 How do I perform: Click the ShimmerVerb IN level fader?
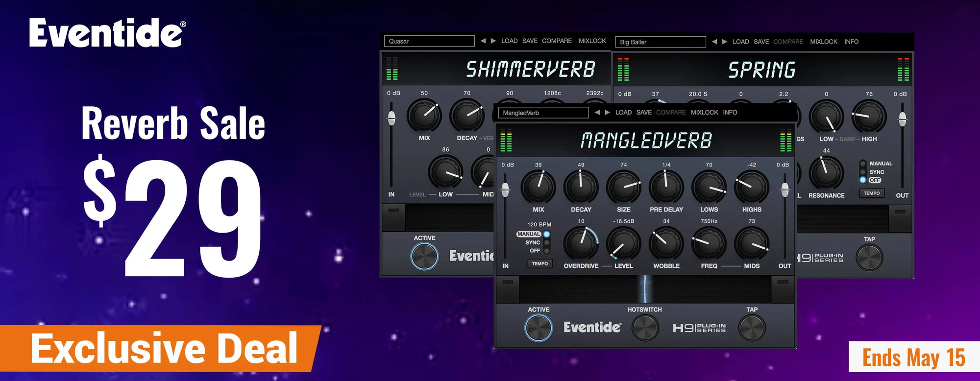pos(392,118)
